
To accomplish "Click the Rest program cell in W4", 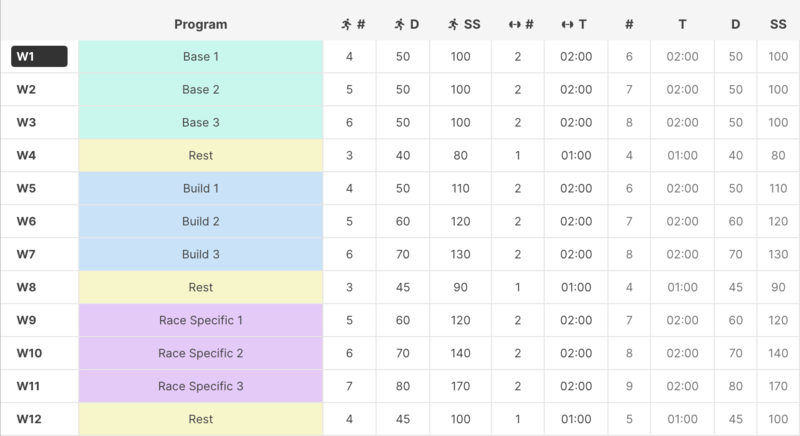I will (x=201, y=156).
